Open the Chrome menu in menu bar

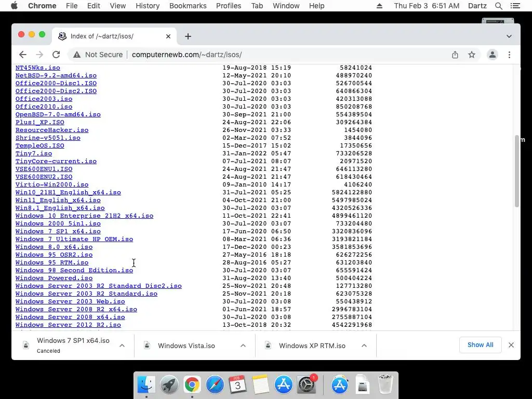[x=42, y=6]
